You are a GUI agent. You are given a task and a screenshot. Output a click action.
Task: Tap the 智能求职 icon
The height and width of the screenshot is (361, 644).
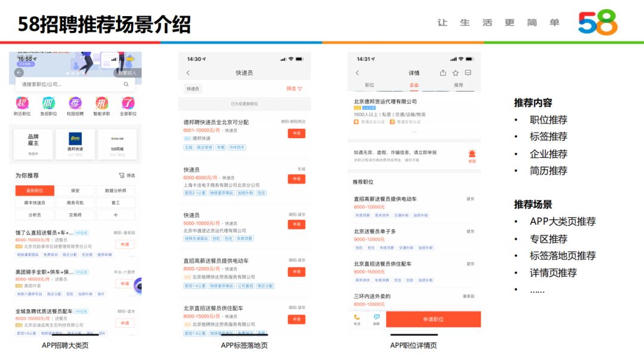[x=101, y=104]
